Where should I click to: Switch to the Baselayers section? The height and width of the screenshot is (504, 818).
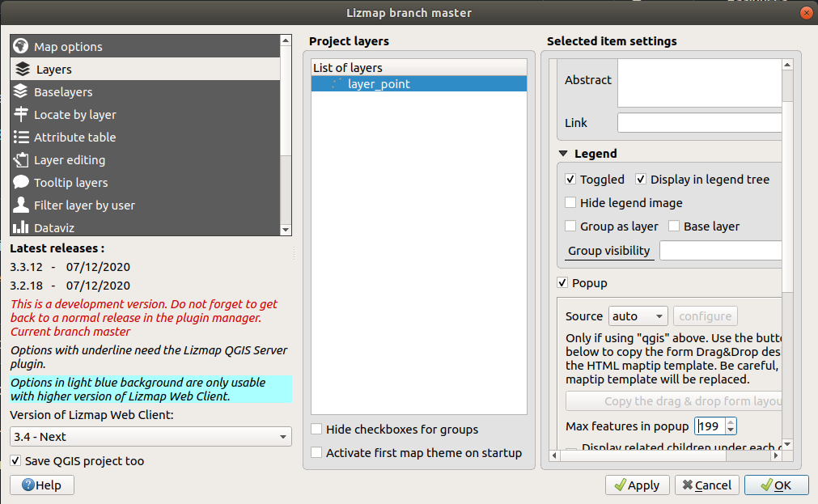[x=145, y=91]
